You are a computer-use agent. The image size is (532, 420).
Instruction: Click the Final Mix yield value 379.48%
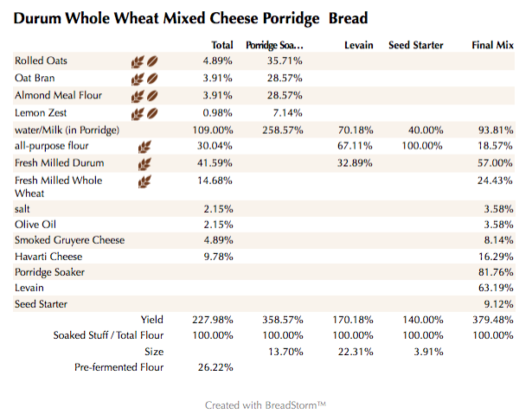coord(497,320)
